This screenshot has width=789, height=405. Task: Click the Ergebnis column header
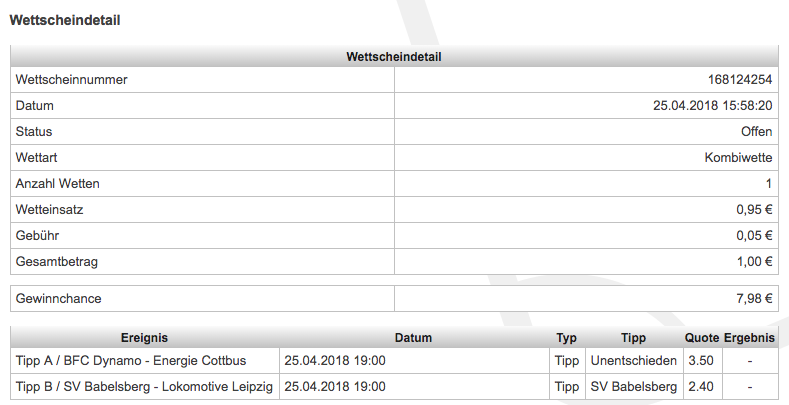tap(749, 338)
